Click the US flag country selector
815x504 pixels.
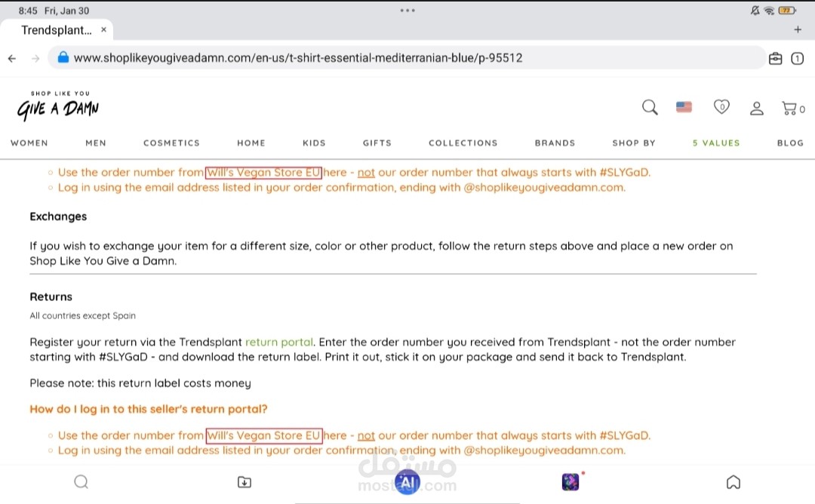pyautogui.click(x=684, y=106)
